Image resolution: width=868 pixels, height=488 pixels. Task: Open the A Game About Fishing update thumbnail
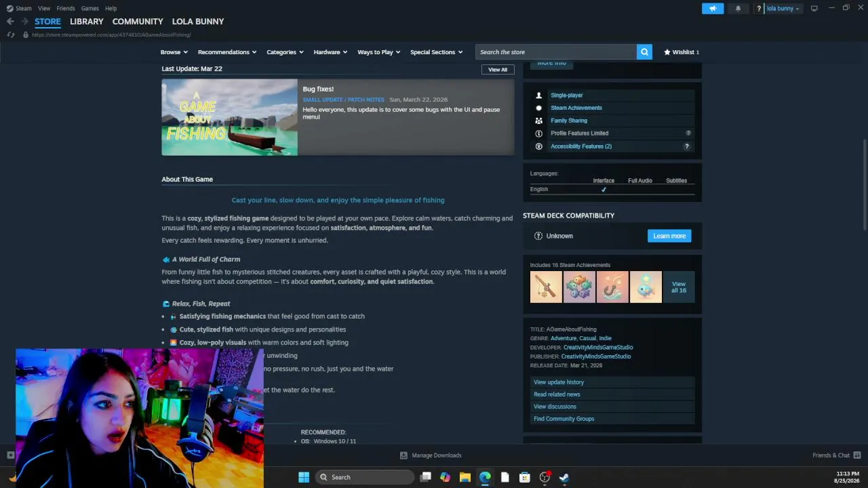click(229, 117)
